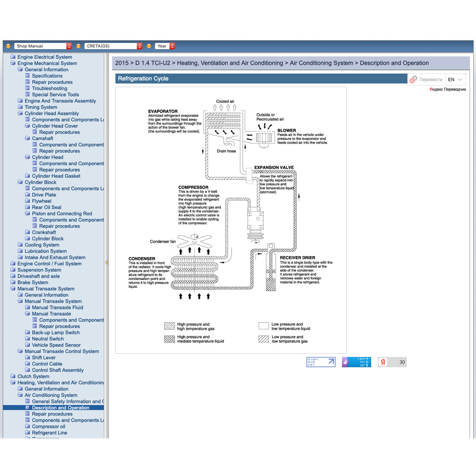476x476 pixels.
Task: Open the LiveInternet counter badge
Action: point(321,362)
